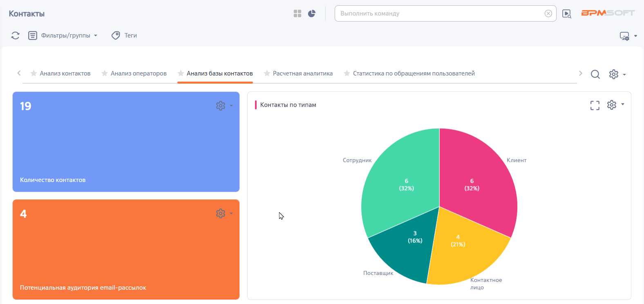Switch to the grid list view icon

point(297,13)
